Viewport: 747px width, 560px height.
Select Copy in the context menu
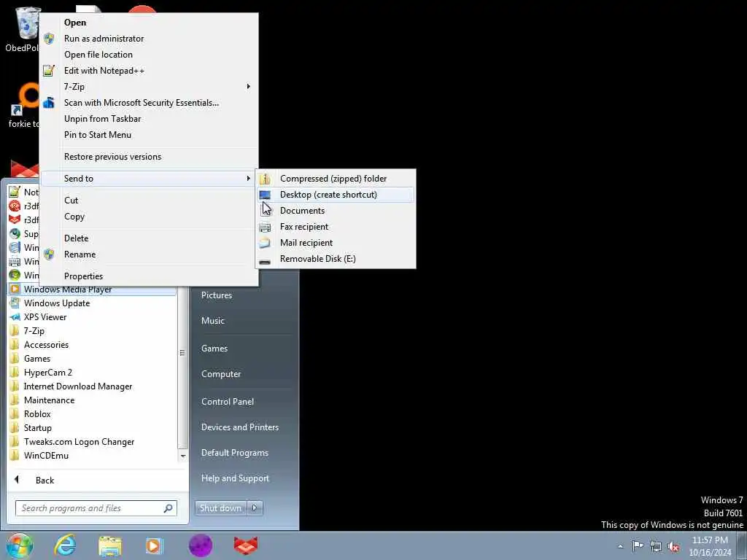pyautogui.click(x=149, y=217)
